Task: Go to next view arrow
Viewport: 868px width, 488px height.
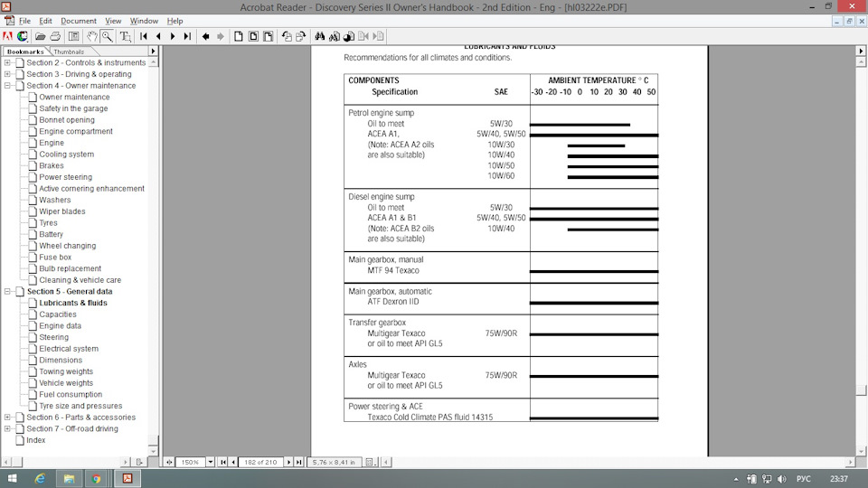Action: [x=221, y=36]
